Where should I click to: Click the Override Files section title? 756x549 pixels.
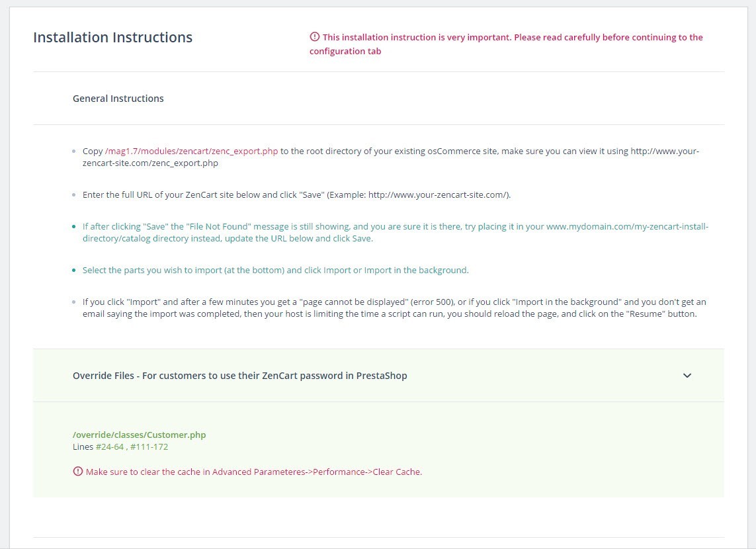[x=239, y=376]
